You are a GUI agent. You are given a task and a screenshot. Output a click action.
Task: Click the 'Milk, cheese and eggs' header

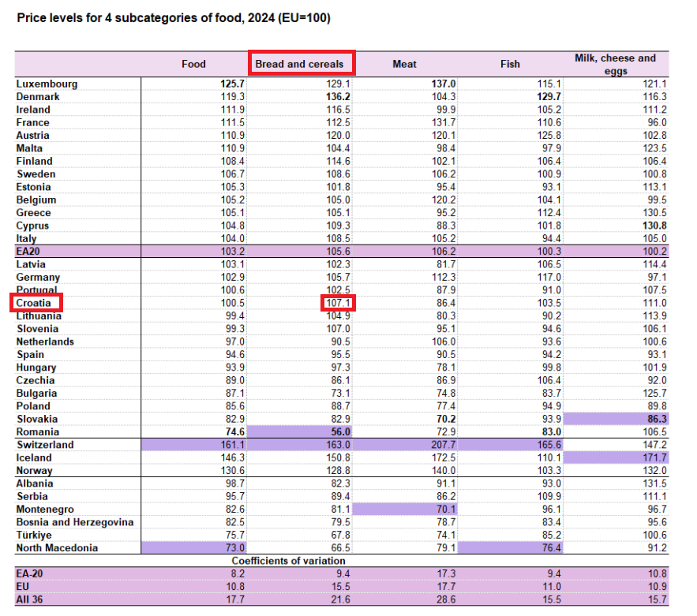click(x=616, y=64)
